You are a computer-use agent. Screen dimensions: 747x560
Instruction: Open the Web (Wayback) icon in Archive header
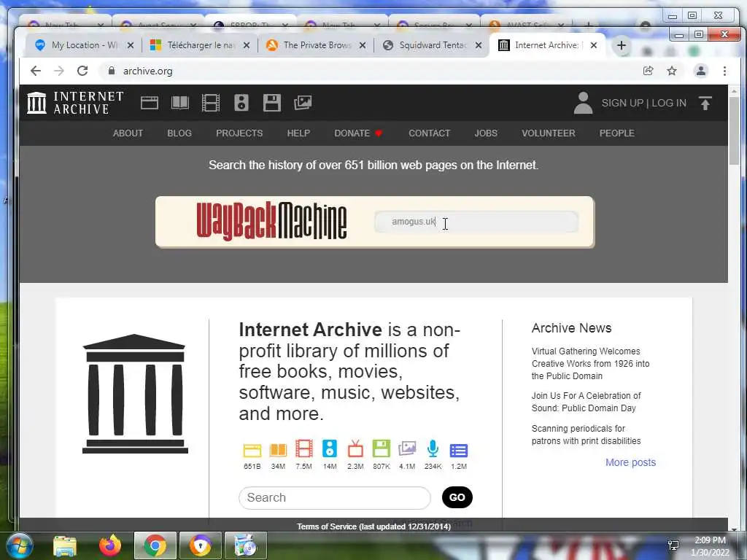pos(149,103)
